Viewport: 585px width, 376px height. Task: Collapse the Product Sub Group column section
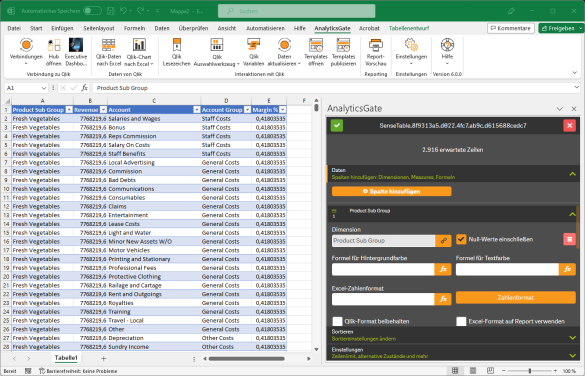(x=572, y=214)
